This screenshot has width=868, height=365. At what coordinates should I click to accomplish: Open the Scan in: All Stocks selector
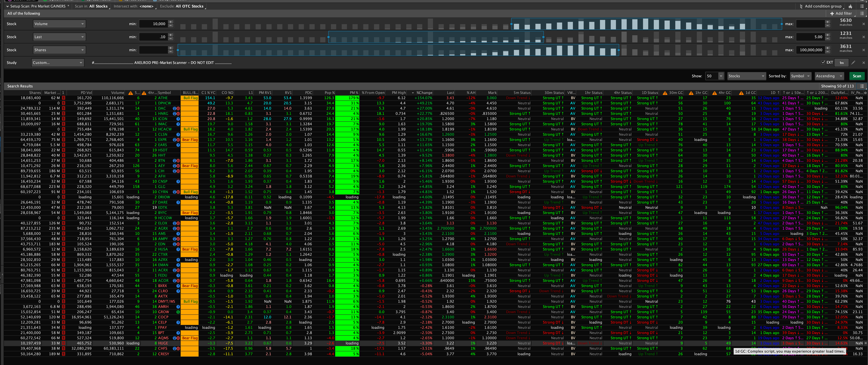92,6
